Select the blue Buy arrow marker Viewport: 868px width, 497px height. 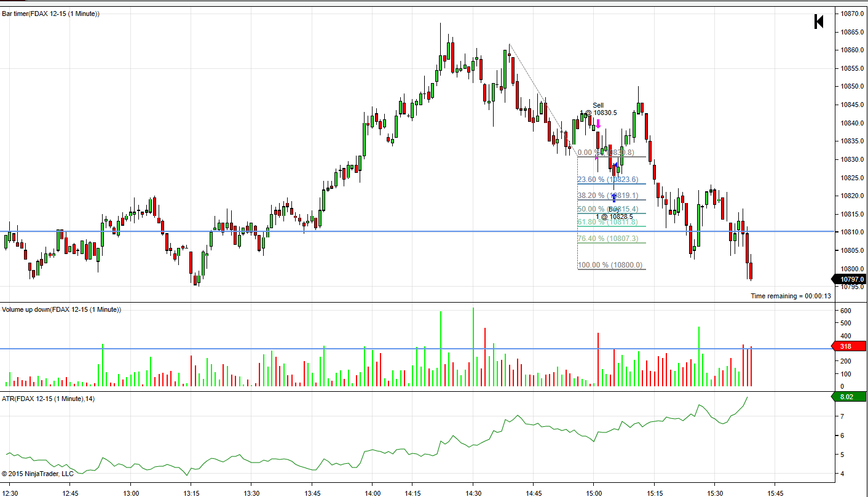(x=614, y=198)
